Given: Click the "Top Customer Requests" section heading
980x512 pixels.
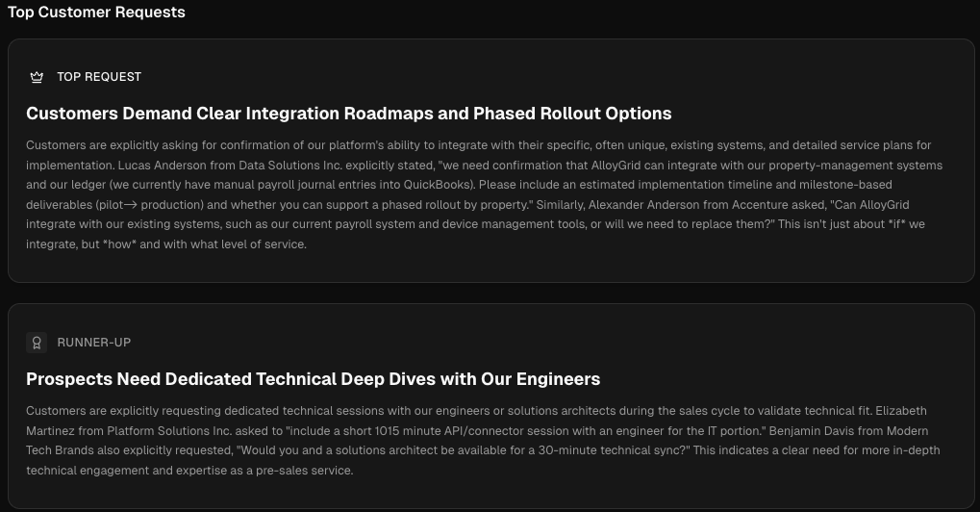Looking at the screenshot, I should [x=96, y=13].
